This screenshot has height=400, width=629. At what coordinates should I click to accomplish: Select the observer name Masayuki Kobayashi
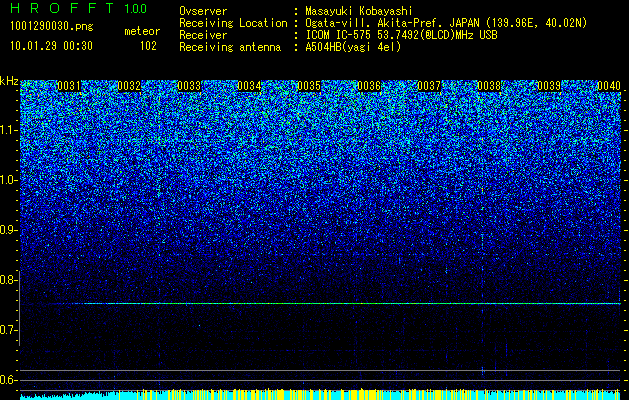[x=359, y=11]
